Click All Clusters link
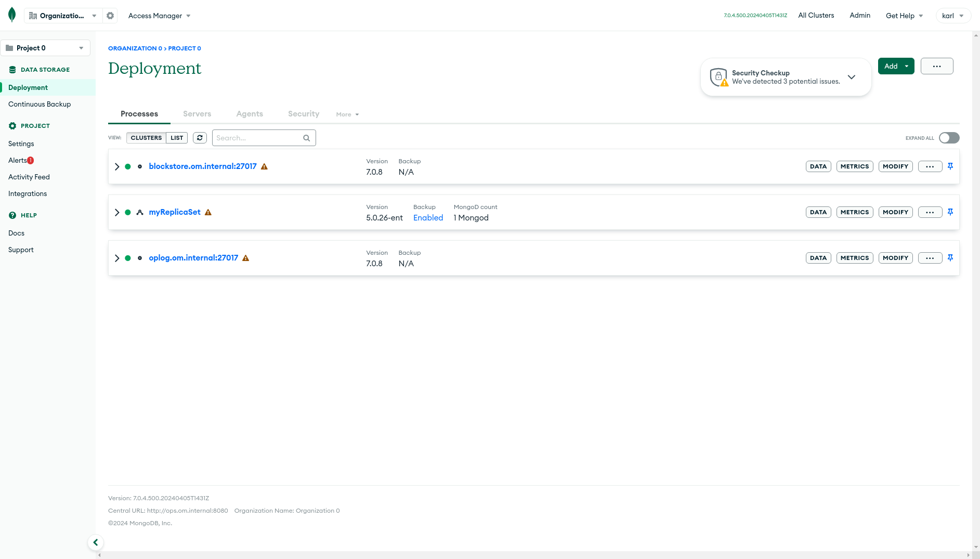 [816, 16]
